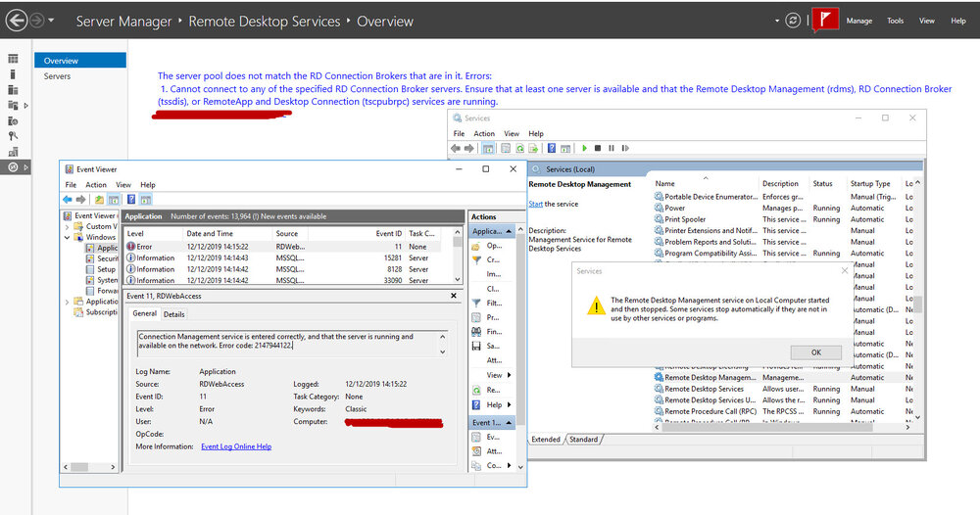Click Event Viewer up one level icon
Viewport: 980px width, 515px height.
(x=99, y=200)
